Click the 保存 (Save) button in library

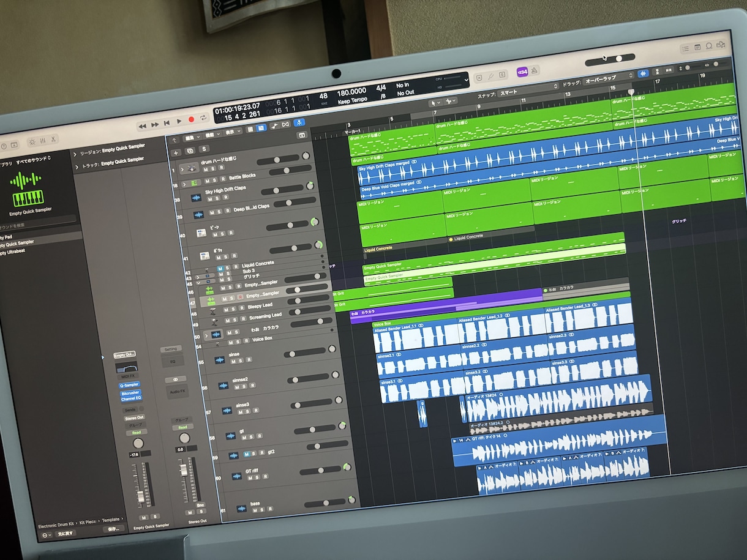point(114,528)
